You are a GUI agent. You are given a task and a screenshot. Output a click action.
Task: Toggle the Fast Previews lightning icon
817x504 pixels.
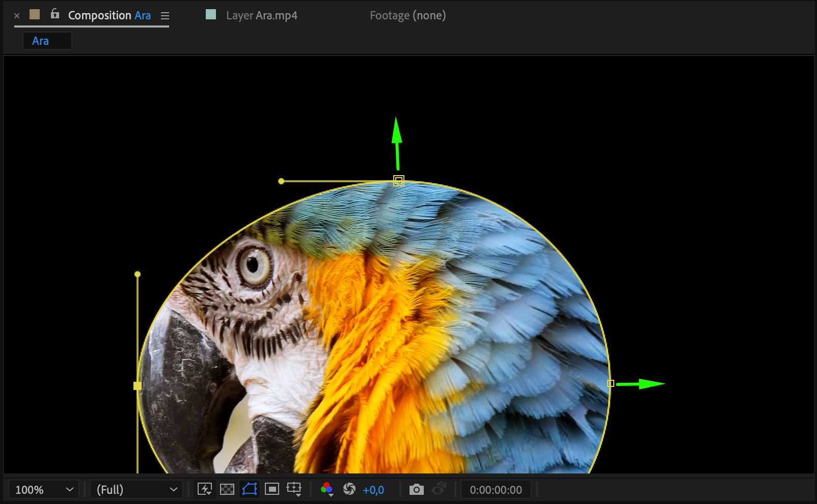click(x=205, y=489)
